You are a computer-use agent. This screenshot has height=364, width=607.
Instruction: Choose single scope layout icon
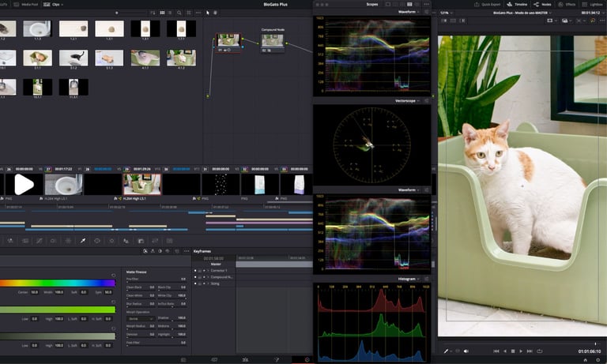click(x=388, y=4)
